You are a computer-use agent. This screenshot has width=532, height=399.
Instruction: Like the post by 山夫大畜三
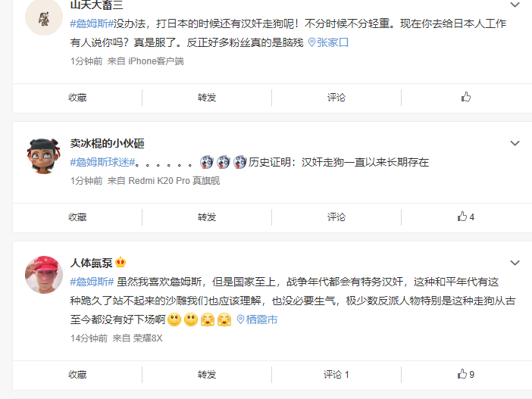466,98
